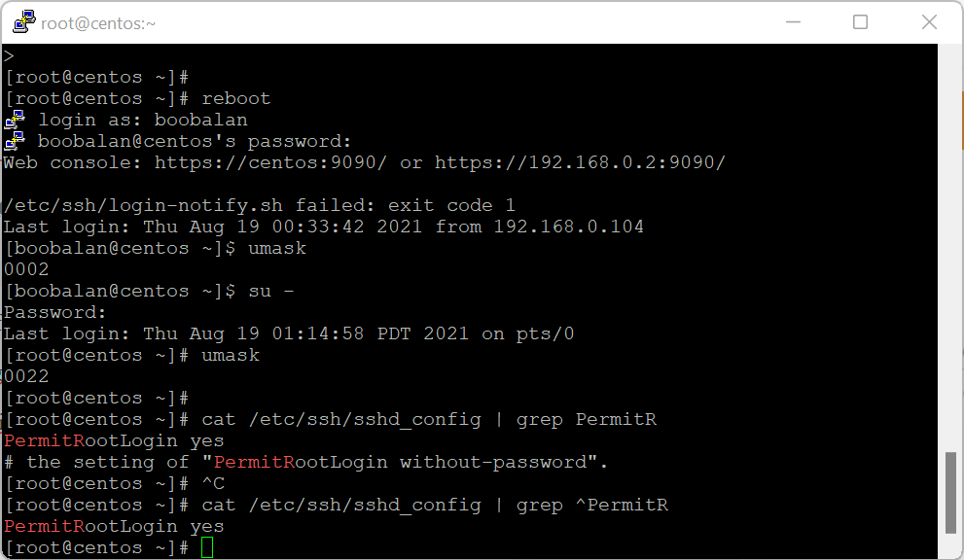964x560 pixels.
Task: Click the 'umask' command output 0022
Action: (25, 375)
